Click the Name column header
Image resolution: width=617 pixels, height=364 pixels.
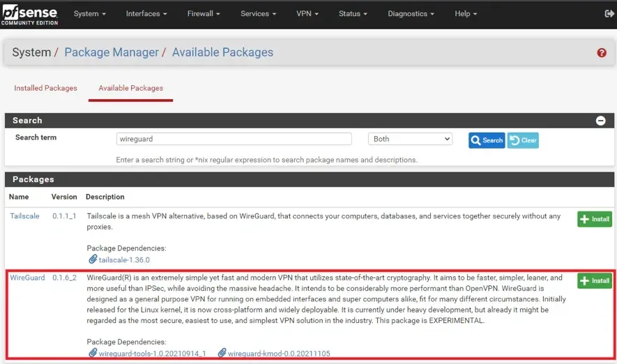[19, 197]
